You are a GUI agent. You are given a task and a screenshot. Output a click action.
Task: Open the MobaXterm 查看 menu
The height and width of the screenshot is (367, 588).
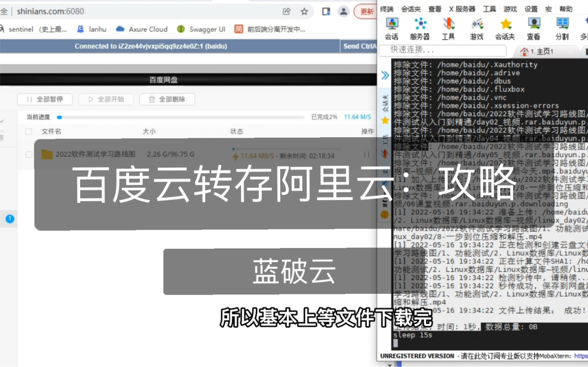tap(435, 9)
